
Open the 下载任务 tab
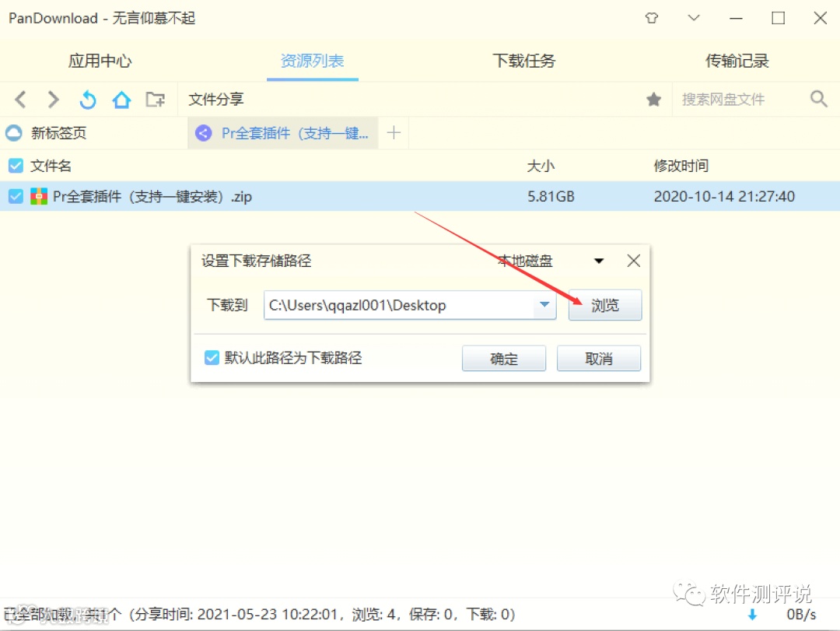tap(524, 61)
